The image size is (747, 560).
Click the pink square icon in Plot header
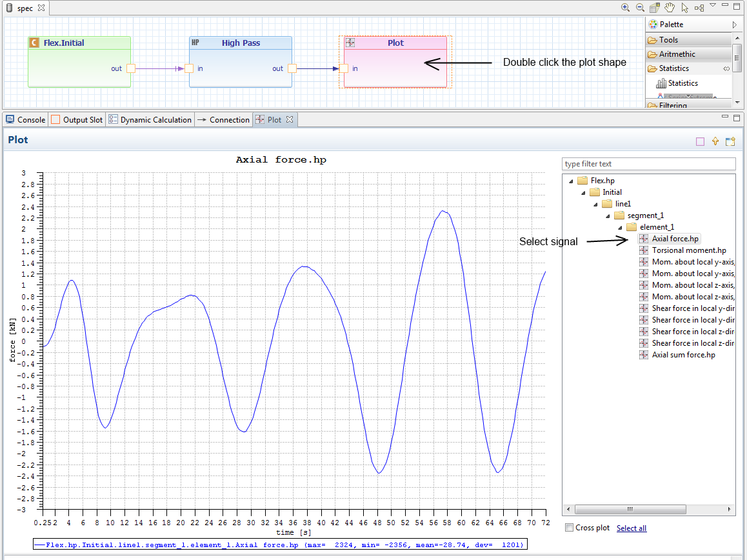(x=700, y=141)
